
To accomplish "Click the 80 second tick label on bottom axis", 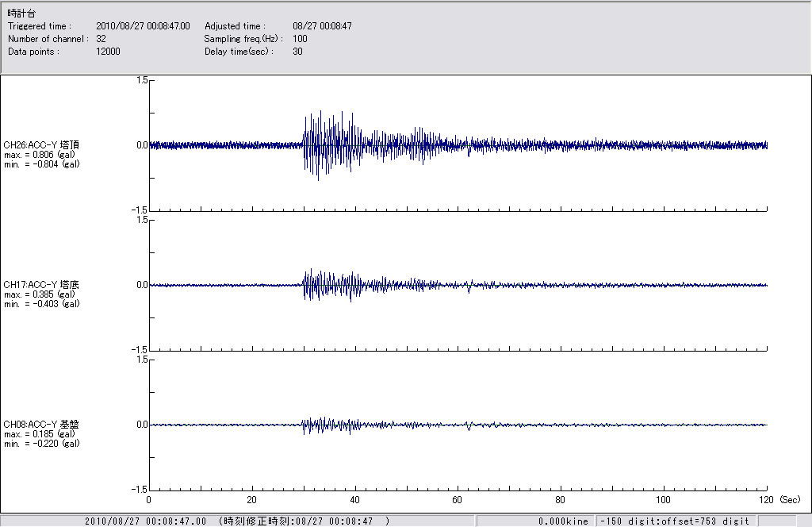I will point(561,500).
